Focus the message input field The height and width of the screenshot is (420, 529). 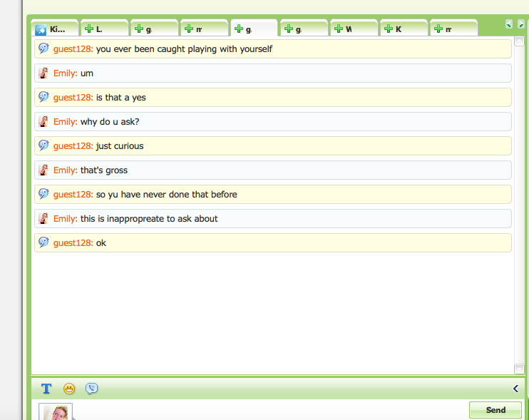(x=270, y=411)
